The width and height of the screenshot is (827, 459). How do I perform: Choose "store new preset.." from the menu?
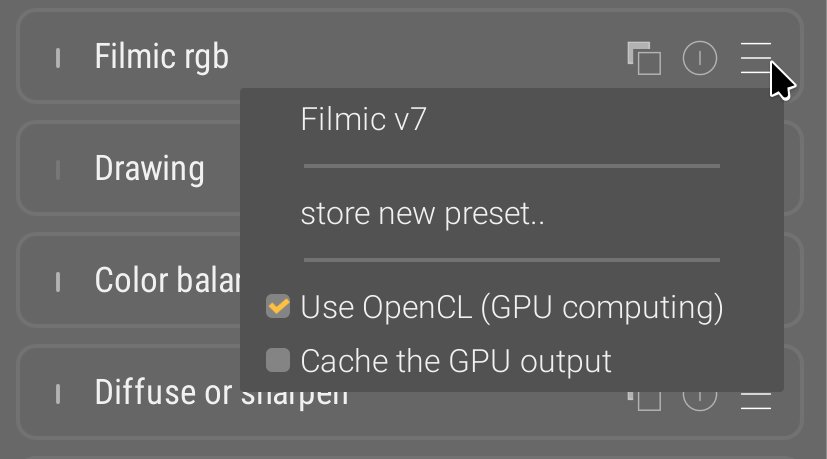422,213
